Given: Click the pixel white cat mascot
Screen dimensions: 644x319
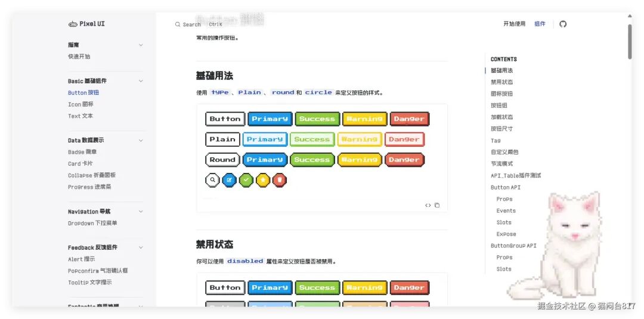Looking at the screenshot, I should [555, 246].
